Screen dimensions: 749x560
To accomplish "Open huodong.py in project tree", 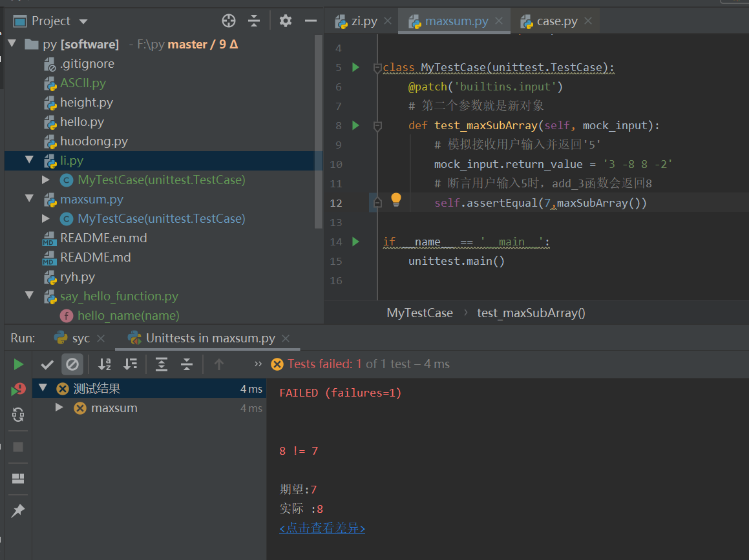I will [x=94, y=141].
